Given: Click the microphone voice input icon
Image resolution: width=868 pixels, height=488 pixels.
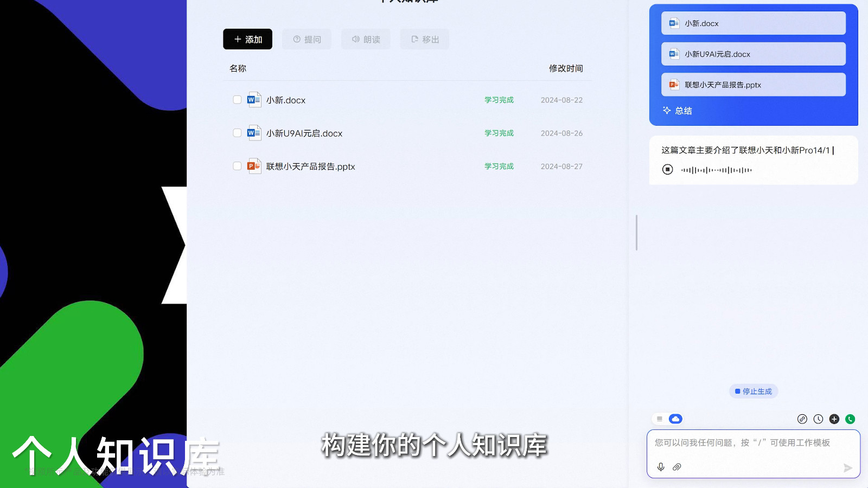Looking at the screenshot, I should [661, 467].
